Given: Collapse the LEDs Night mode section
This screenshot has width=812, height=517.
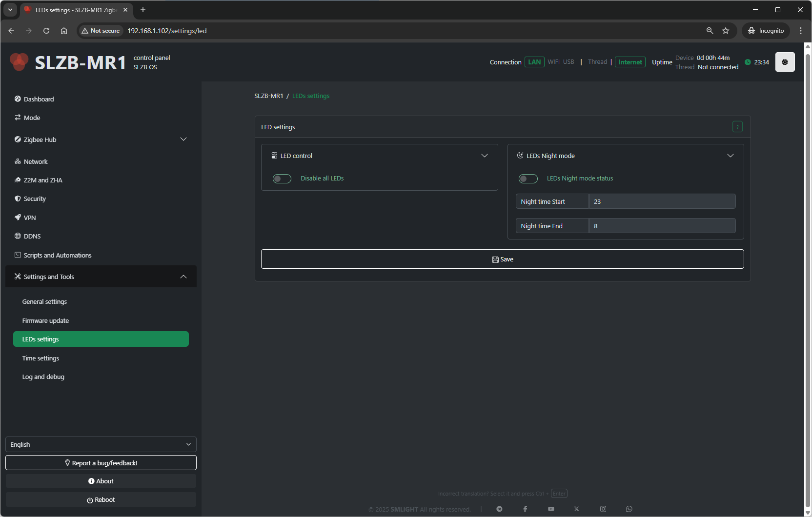Looking at the screenshot, I should pos(731,156).
